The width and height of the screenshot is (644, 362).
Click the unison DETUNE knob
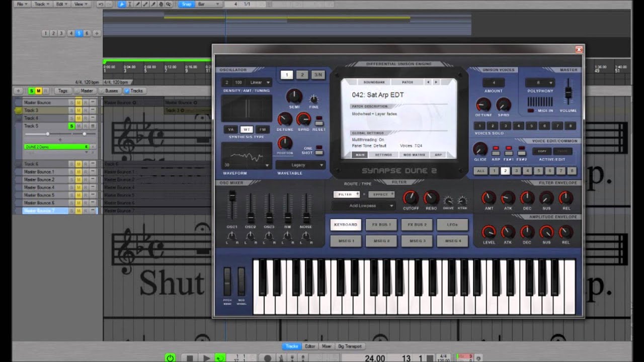click(483, 105)
